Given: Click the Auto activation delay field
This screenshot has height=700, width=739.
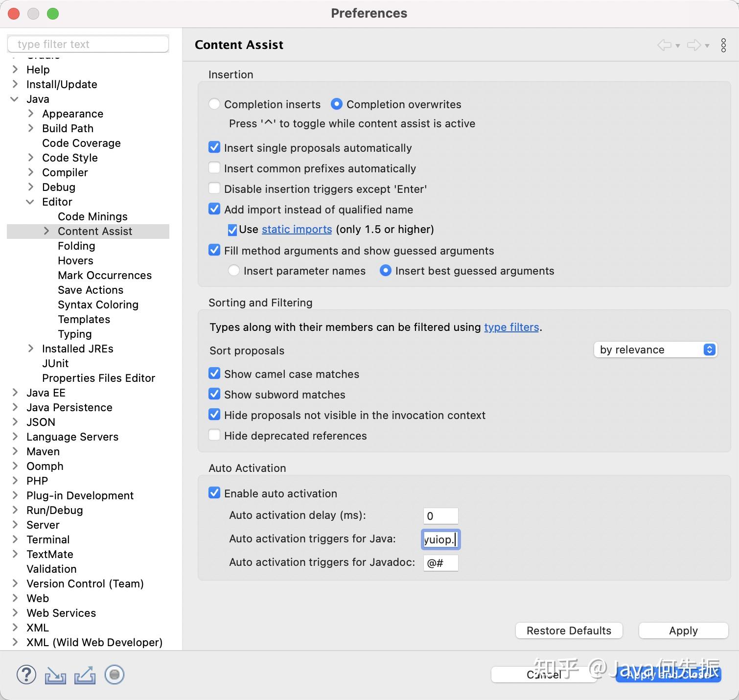Looking at the screenshot, I should (x=440, y=516).
